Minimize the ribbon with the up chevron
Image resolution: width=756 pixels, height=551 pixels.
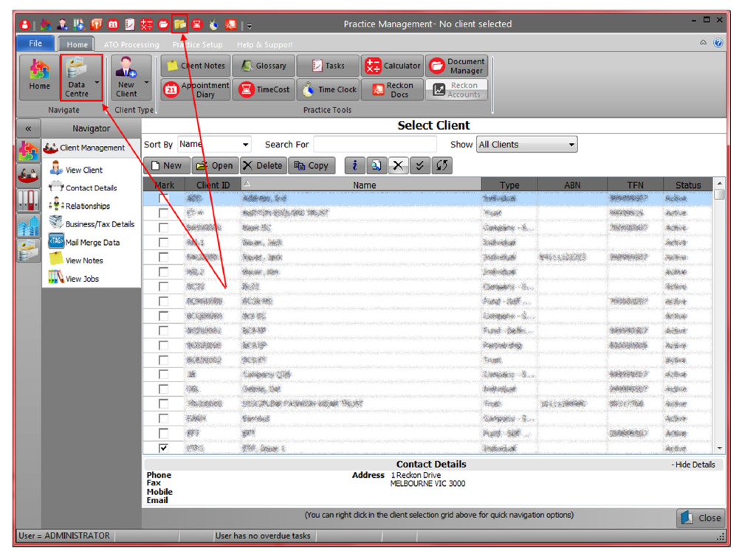click(x=704, y=43)
